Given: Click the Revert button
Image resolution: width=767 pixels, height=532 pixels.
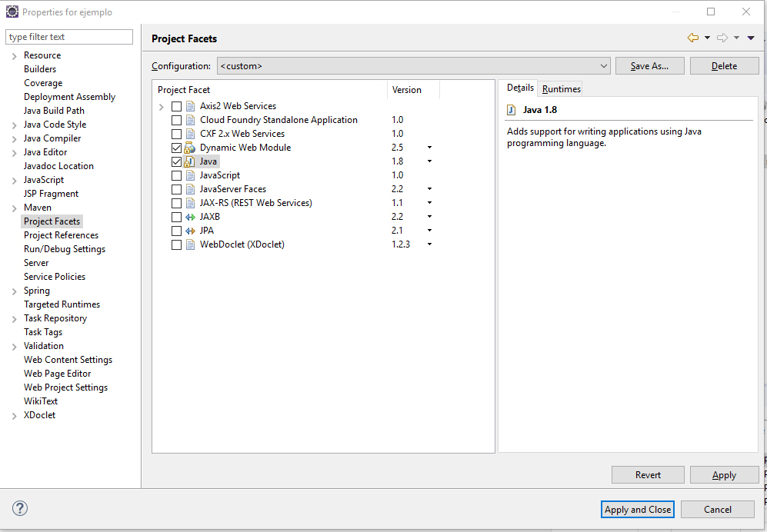Looking at the screenshot, I should 648,475.
